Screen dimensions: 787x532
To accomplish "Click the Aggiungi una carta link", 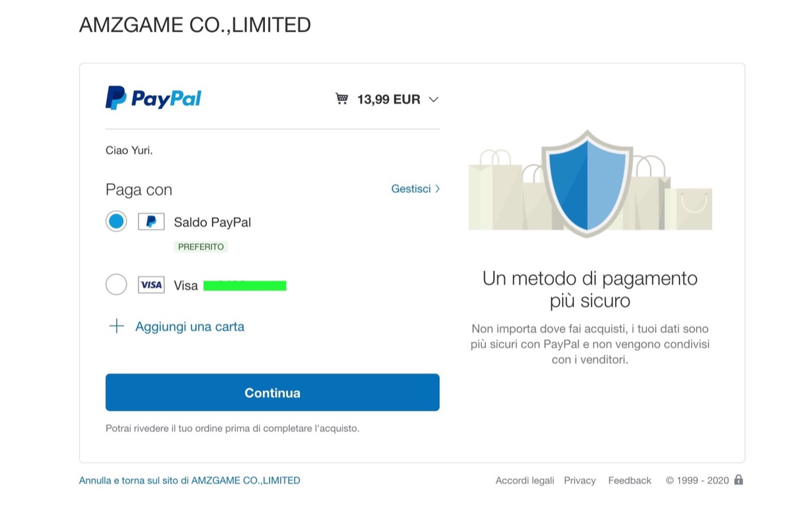I will click(x=190, y=327).
